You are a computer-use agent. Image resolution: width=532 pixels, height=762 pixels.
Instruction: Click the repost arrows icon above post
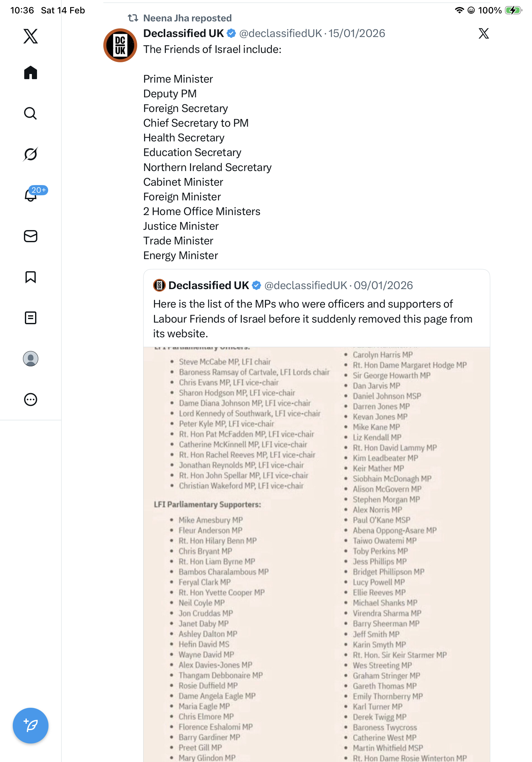133,18
